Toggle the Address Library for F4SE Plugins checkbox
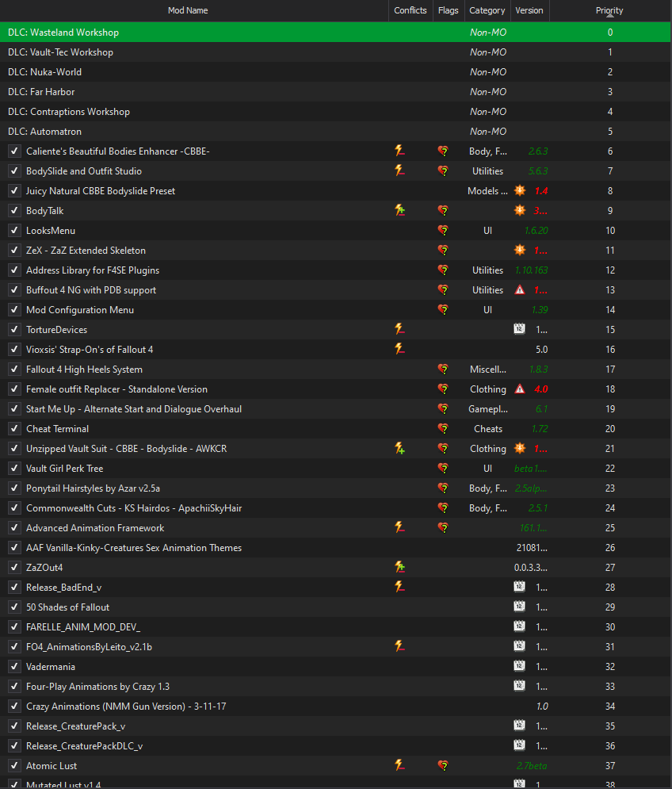The height and width of the screenshot is (789, 672). pos(14,270)
